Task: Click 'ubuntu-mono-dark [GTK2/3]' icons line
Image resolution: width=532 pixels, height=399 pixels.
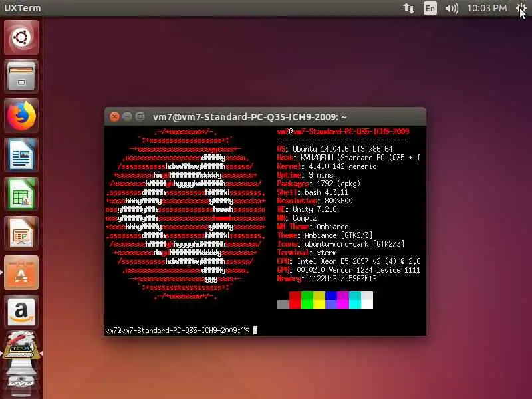Action: (354, 244)
